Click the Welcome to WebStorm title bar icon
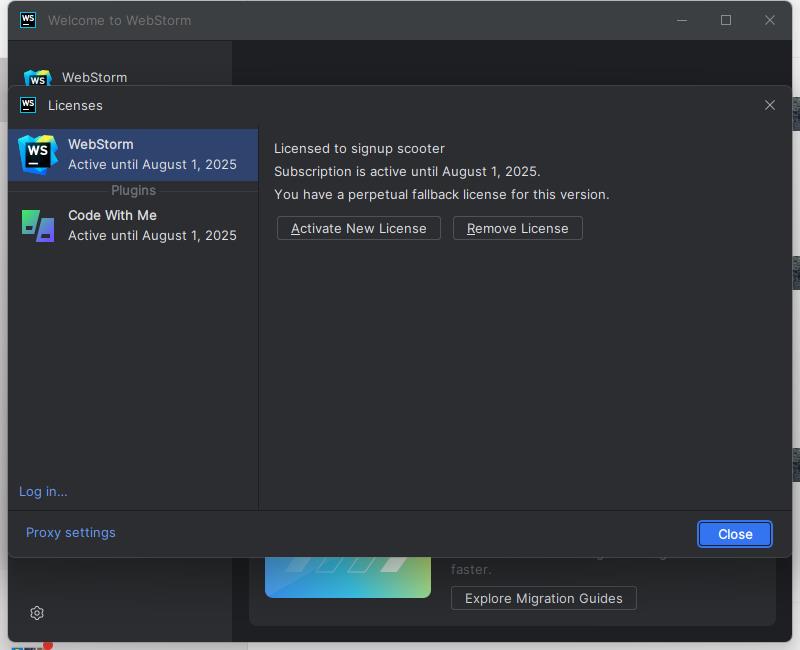 pyautogui.click(x=28, y=20)
